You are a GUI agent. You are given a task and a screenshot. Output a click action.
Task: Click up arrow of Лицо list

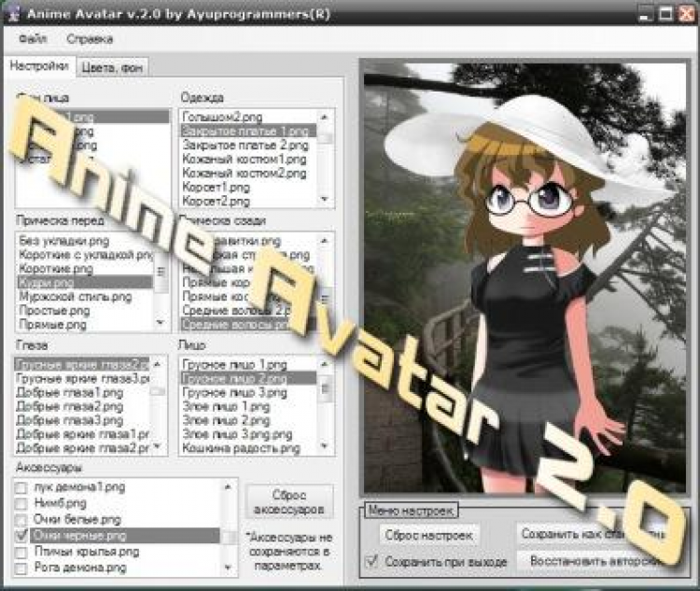pos(325,364)
